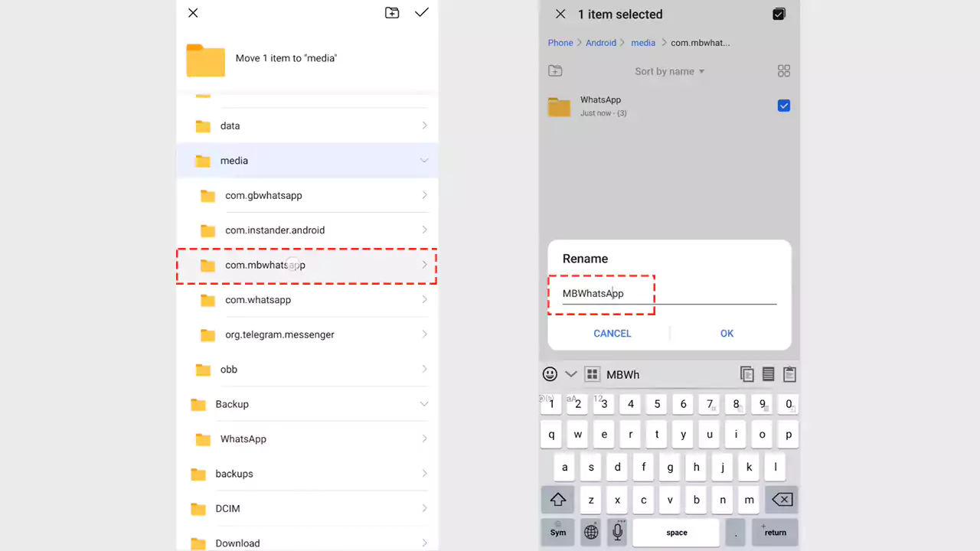The image size is (980, 551).
Task: Open com.whatsapp folder
Action: (x=307, y=300)
